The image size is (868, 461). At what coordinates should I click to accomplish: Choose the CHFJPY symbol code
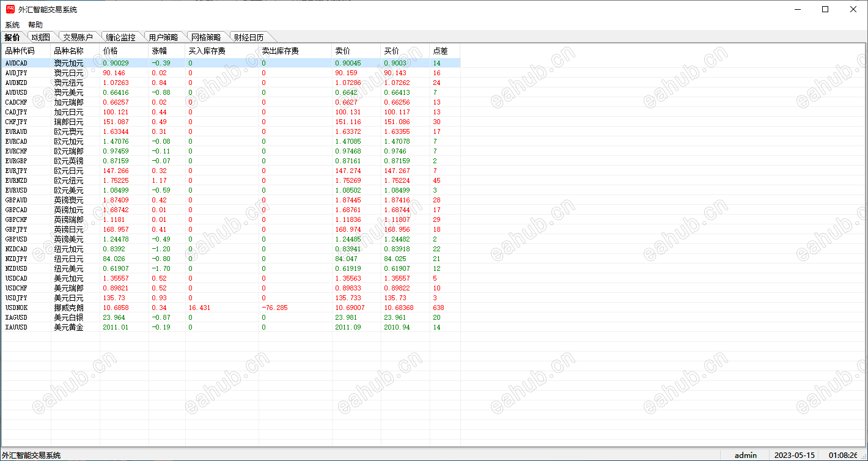tap(17, 122)
